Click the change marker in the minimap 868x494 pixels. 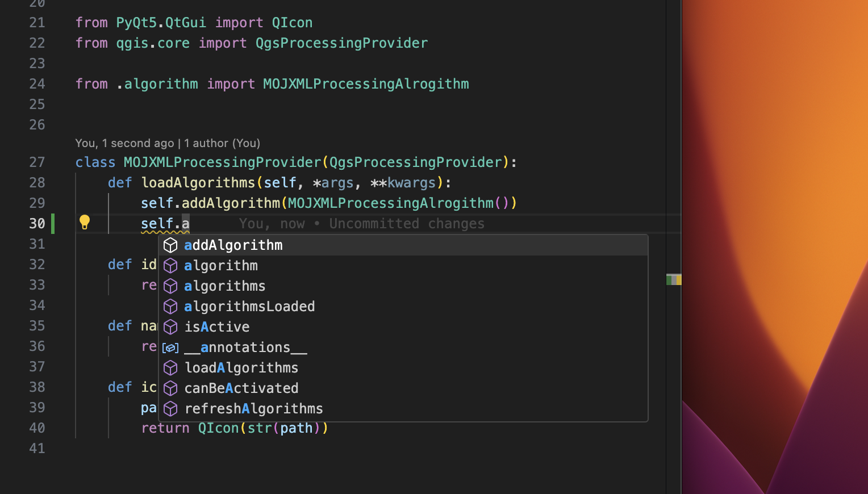tap(673, 279)
